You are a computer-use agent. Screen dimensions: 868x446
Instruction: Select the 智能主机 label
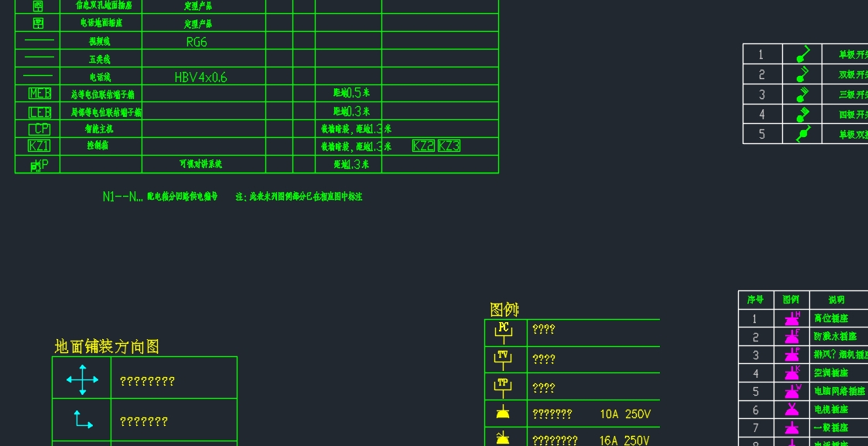99,129
